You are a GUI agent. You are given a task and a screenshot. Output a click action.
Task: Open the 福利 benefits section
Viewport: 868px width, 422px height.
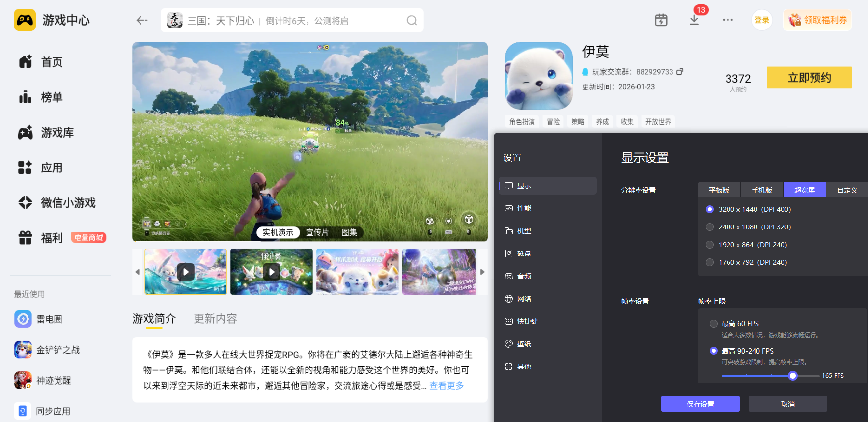[x=41, y=238]
